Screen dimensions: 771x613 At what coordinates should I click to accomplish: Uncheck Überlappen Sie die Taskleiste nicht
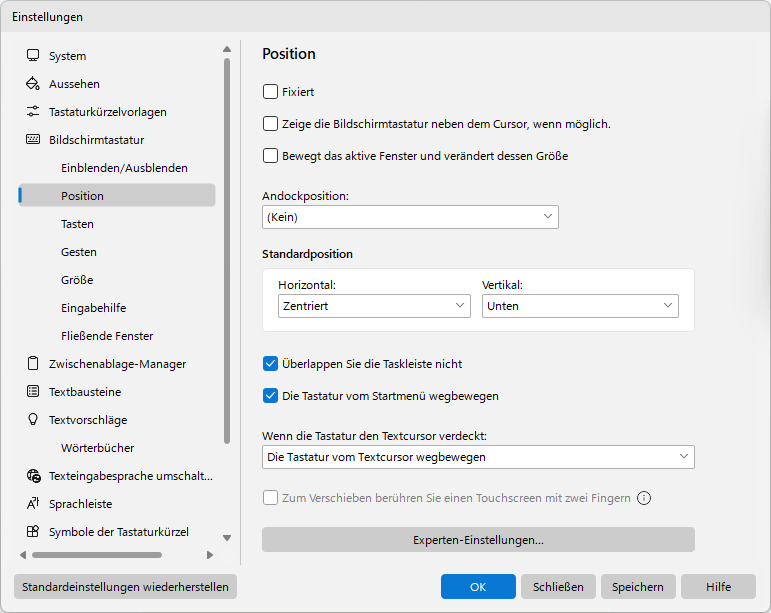coord(270,364)
